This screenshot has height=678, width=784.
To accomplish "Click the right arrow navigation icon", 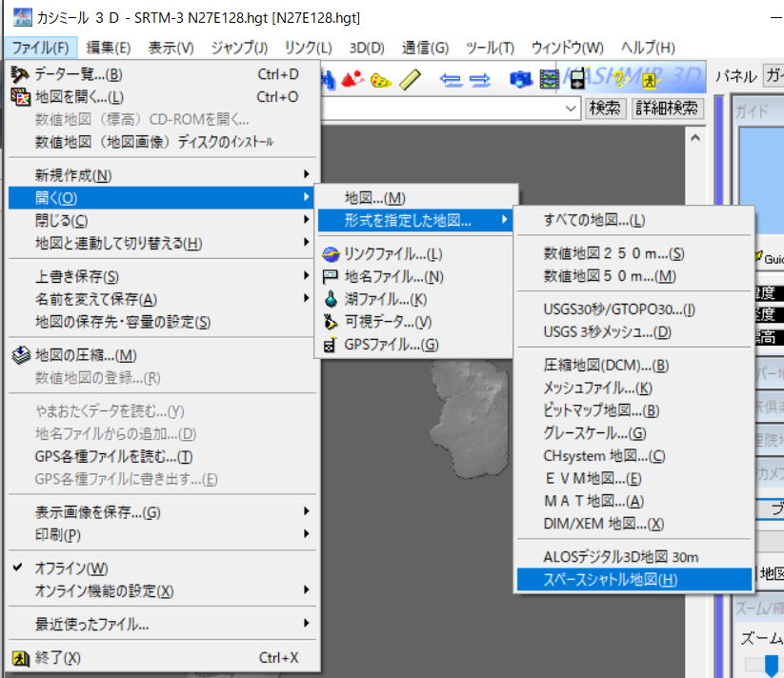I will click(x=480, y=81).
